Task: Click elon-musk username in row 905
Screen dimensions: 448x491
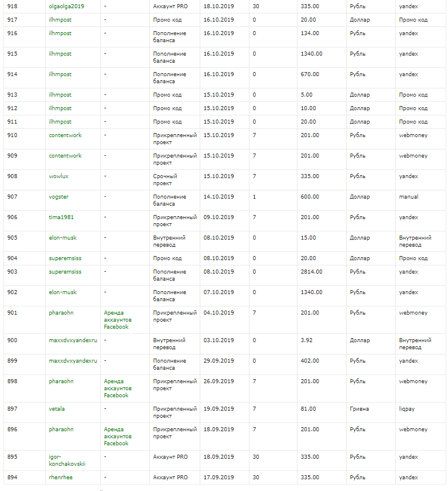Action: [63, 238]
